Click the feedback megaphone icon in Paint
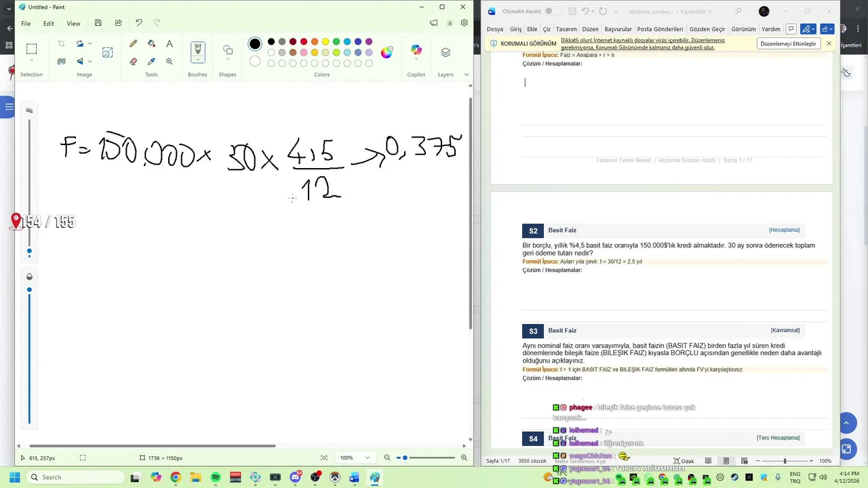 click(433, 23)
